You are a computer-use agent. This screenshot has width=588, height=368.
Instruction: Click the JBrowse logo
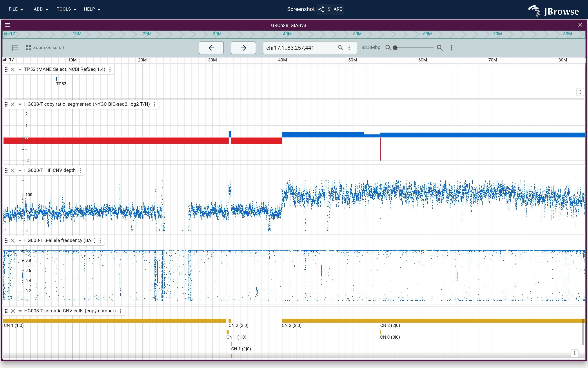(554, 11)
